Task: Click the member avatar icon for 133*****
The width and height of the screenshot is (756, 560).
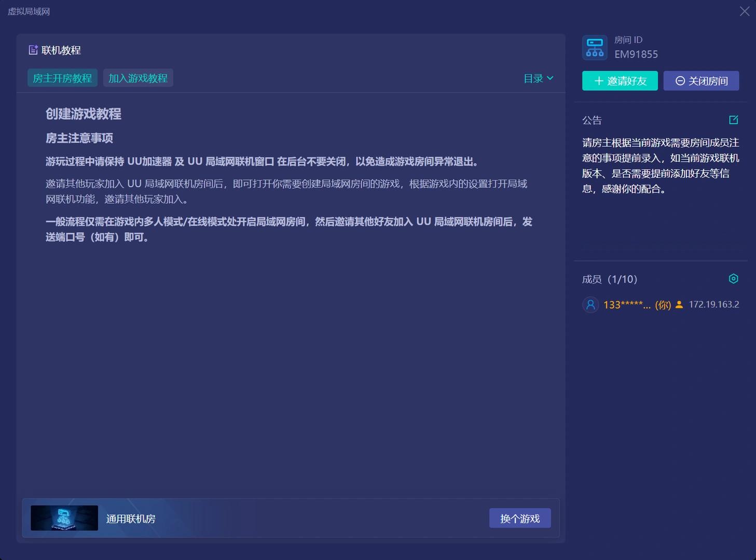Action: click(x=590, y=304)
